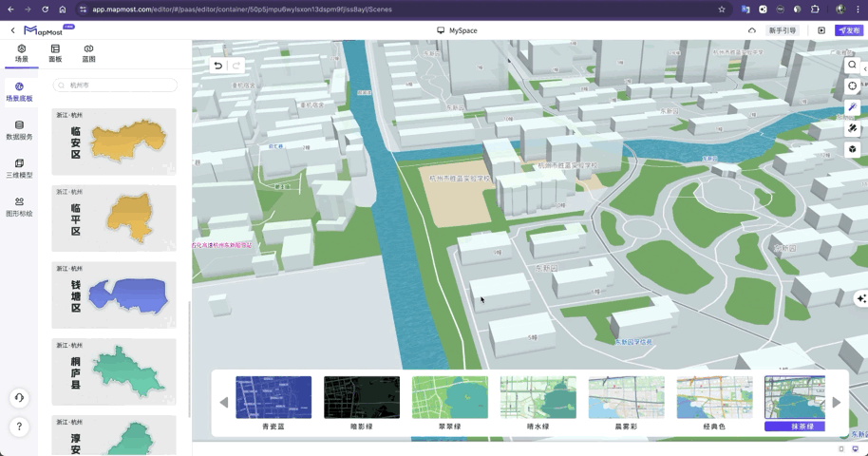Switch to the 面板 tab
868x456 pixels.
coord(55,54)
